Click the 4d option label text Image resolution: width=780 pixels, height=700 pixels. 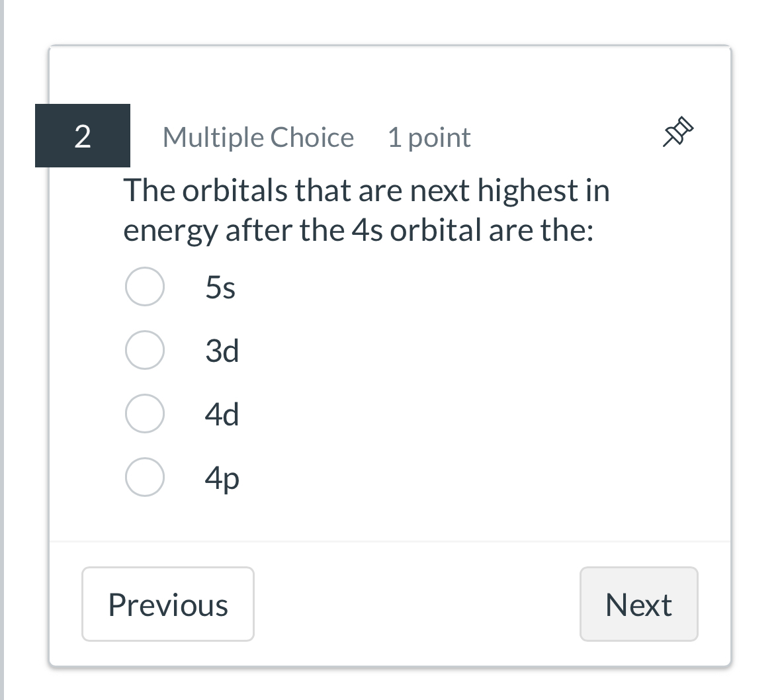(222, 414)
